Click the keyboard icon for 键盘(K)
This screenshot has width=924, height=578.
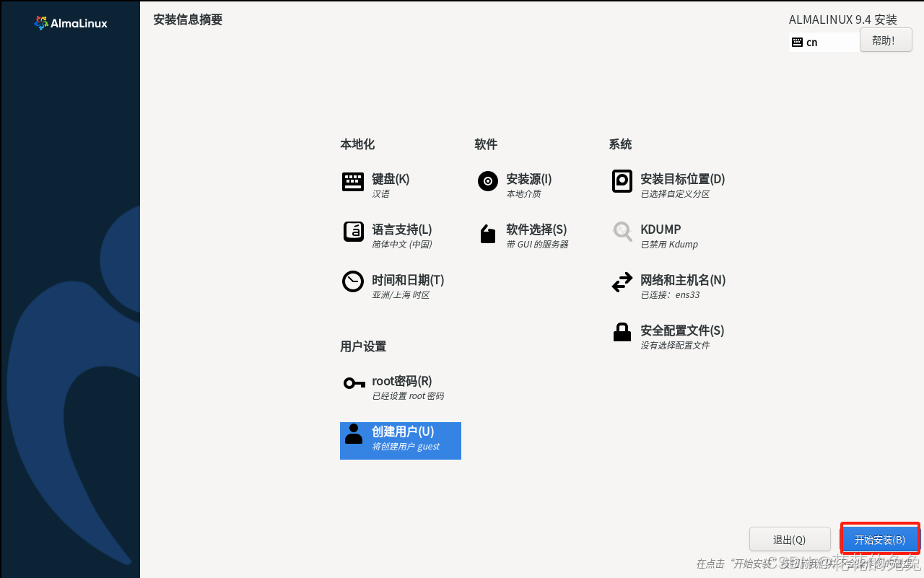[x=353, y=182]
